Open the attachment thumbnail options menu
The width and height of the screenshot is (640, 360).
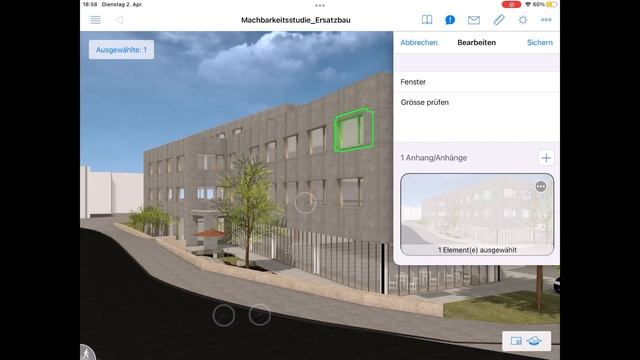[x=541, y=187]
